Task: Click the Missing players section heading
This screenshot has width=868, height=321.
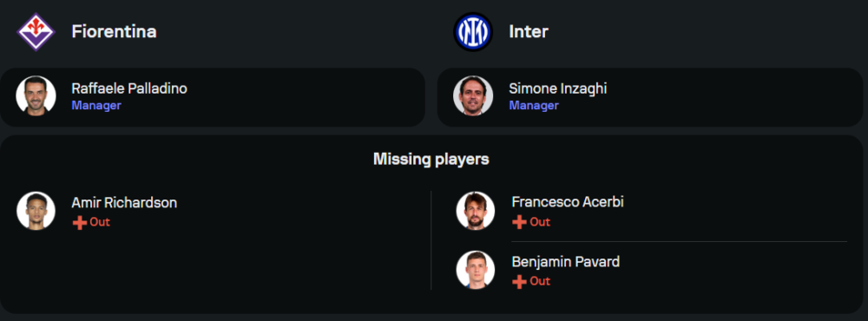Action: tap(431, 160)
